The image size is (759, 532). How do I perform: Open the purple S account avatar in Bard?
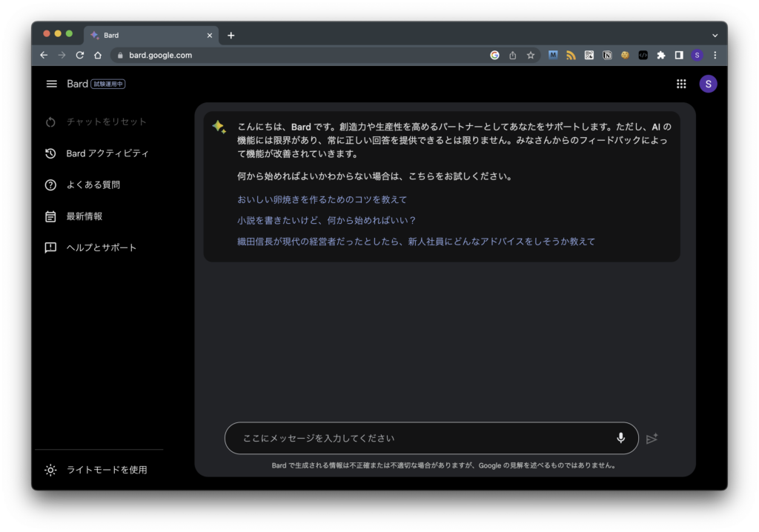click(x=708, y=84)
